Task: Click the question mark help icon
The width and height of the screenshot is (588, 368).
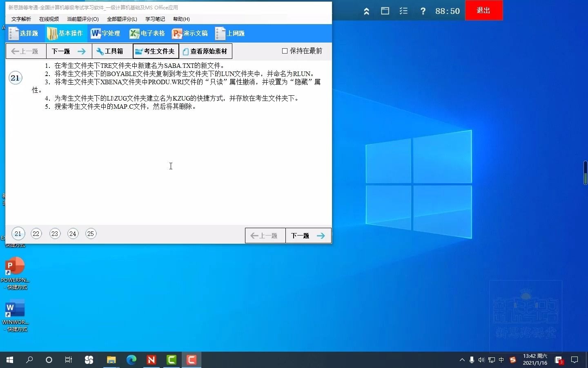Action: 423,11
